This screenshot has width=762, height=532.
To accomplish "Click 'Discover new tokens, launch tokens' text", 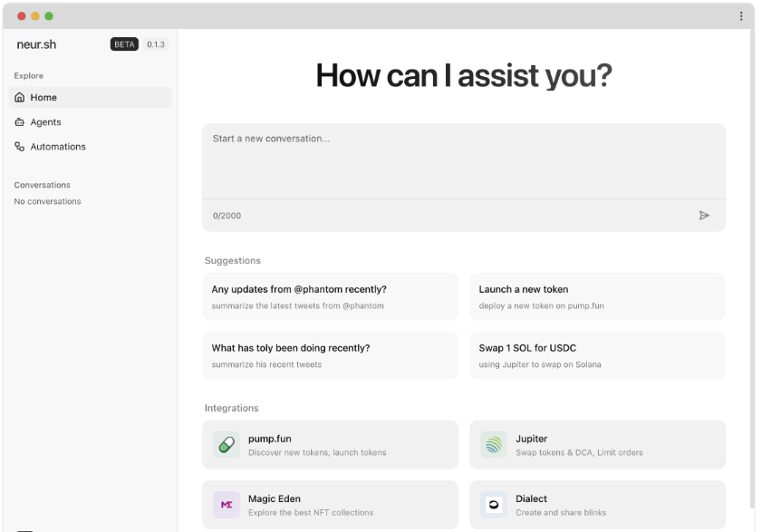I will pyautogui.click(x=317, y=453).
